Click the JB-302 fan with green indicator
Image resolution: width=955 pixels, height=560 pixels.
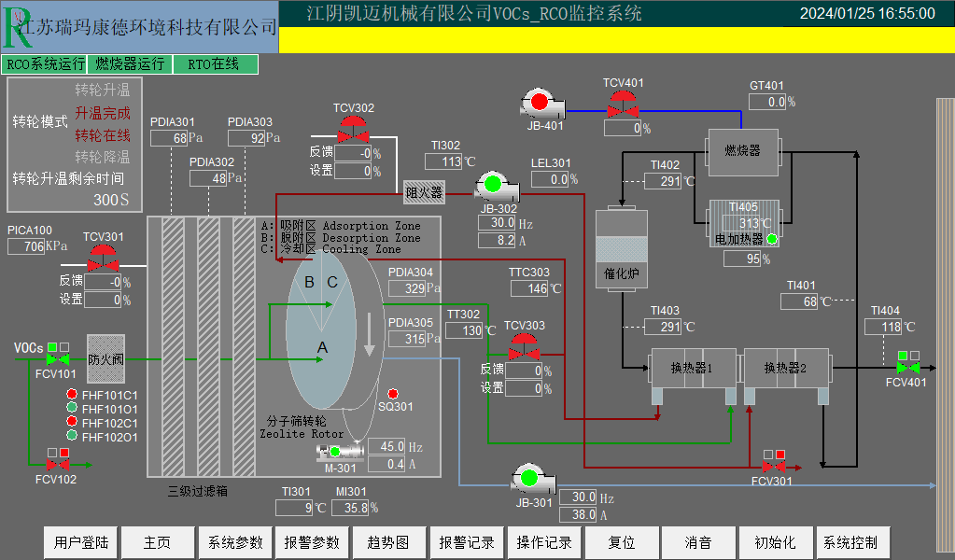point(497,187)
